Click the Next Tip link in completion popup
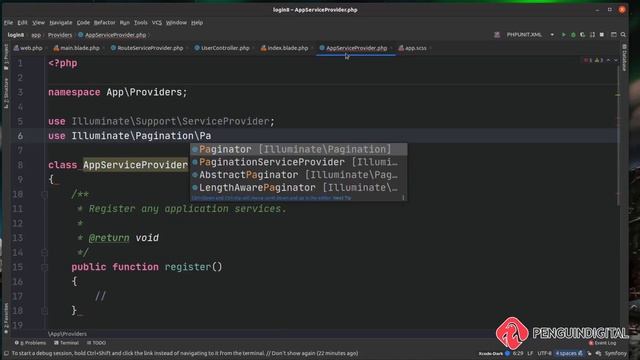 pyautogui.click(x=342, y=198)
